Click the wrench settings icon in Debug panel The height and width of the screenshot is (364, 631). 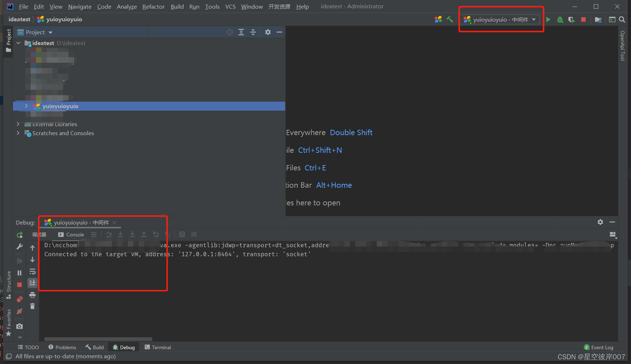(19, 247)
